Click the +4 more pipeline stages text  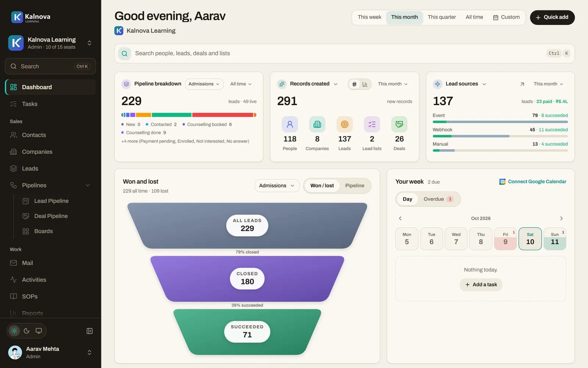click(185, 141)
